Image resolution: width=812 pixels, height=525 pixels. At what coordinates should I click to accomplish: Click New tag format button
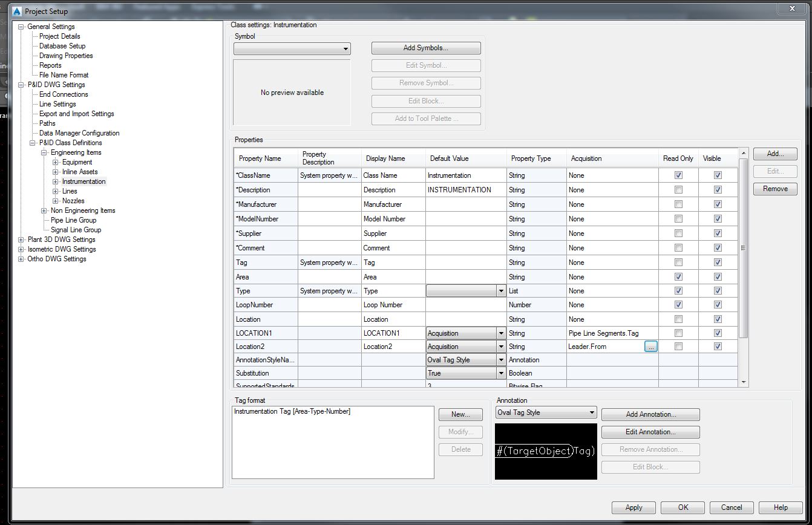click(460, 414)
